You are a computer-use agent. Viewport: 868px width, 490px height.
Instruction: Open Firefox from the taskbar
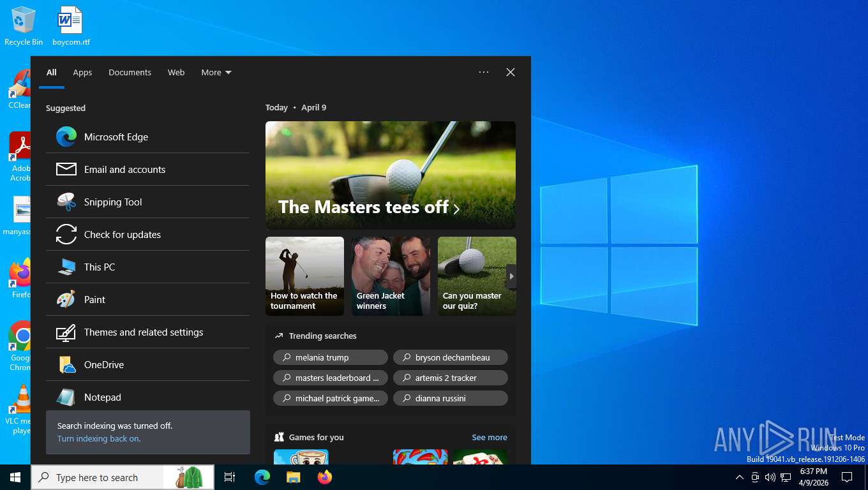pos(325,477)
